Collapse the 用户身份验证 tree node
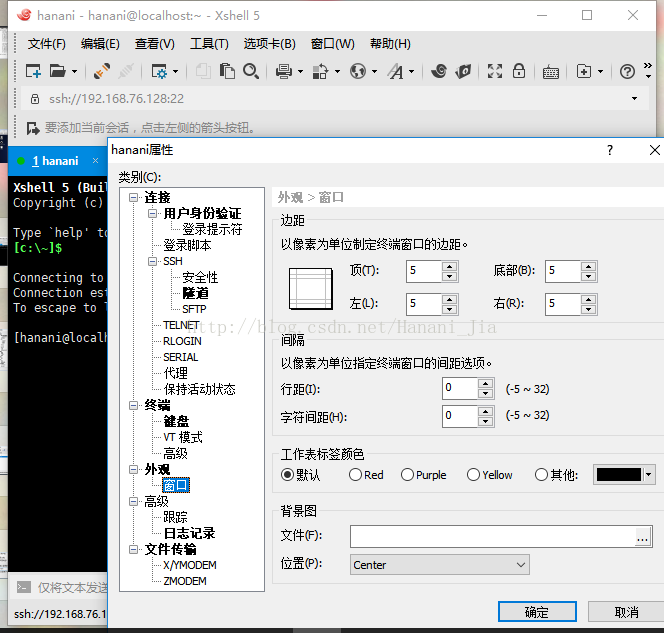Screen dimensions: 664x633 point(152,213)
